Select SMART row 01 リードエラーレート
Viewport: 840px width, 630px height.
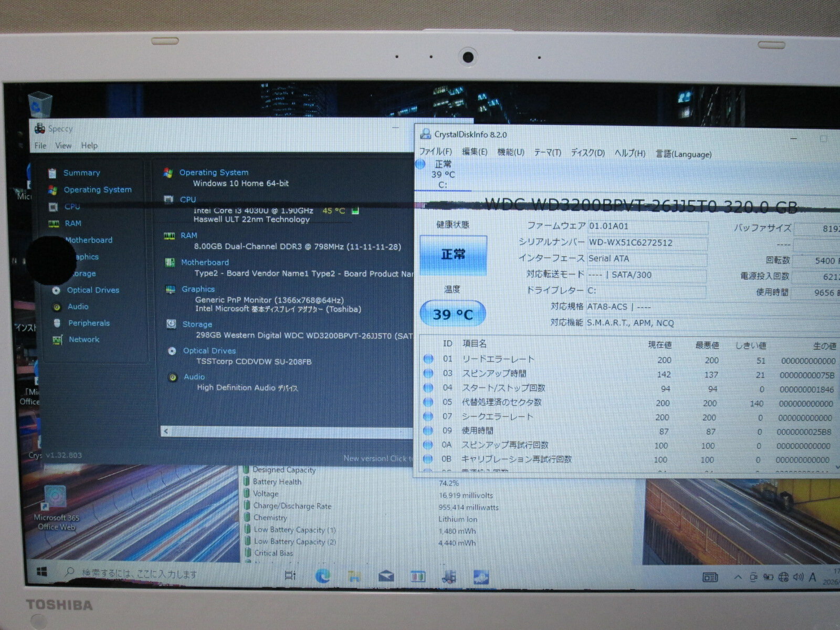(x=630, y=360)
